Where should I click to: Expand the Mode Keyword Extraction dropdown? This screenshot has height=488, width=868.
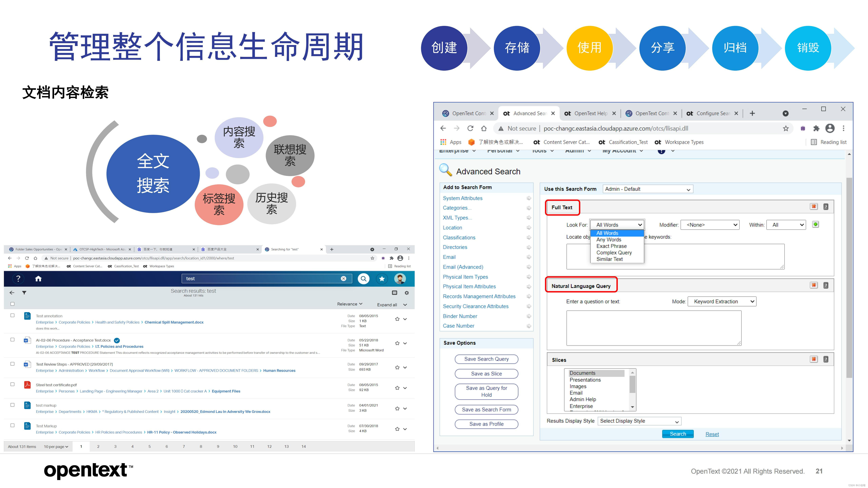pyautogui.click(x=722, y=301)
